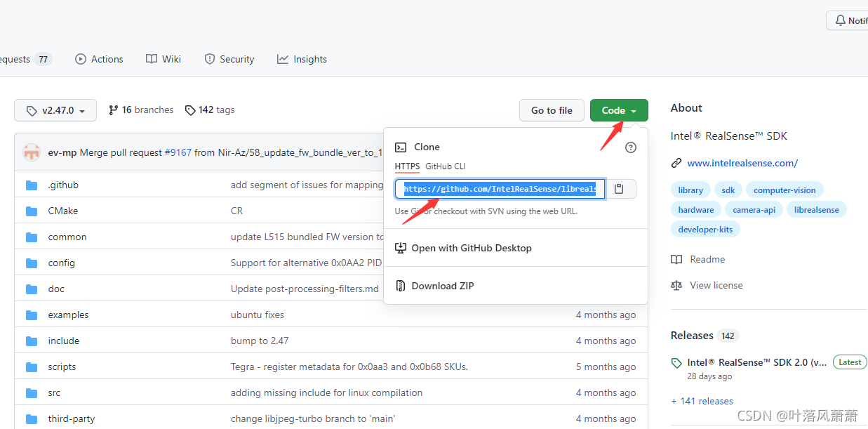Open the scripts folder
The height and width of the screenshot is (429, 868).
(62, 367)
